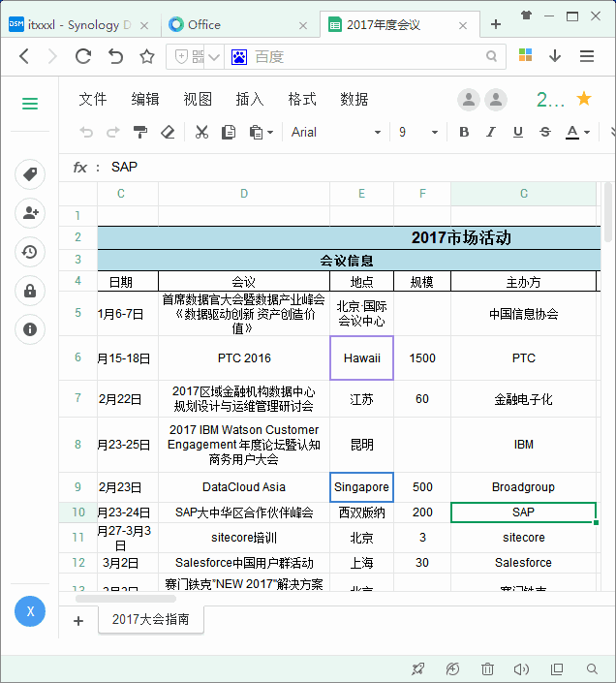Click the font color A button
Screen dimensions: 616x683
[x=572, y=132]
